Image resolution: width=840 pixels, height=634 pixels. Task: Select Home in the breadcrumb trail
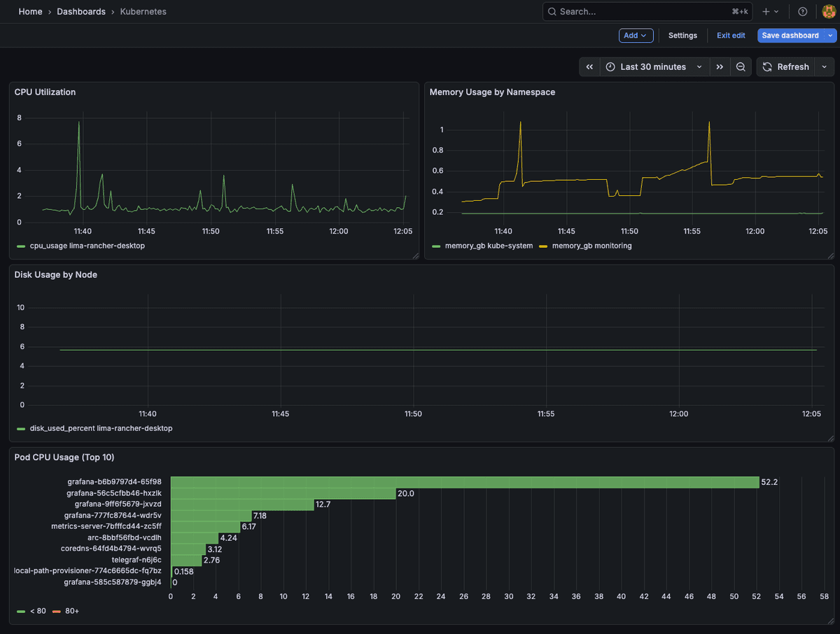pyautogui.click(x=30, y=11)
